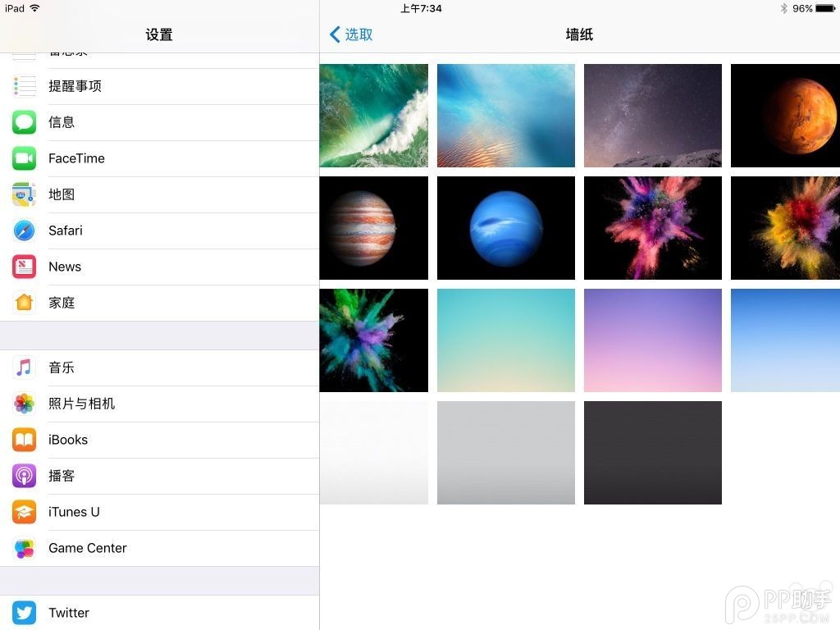The width and height of the screenshot is (840, 630).
Task: Select Game Center in settings list
Action: [160, 548]
